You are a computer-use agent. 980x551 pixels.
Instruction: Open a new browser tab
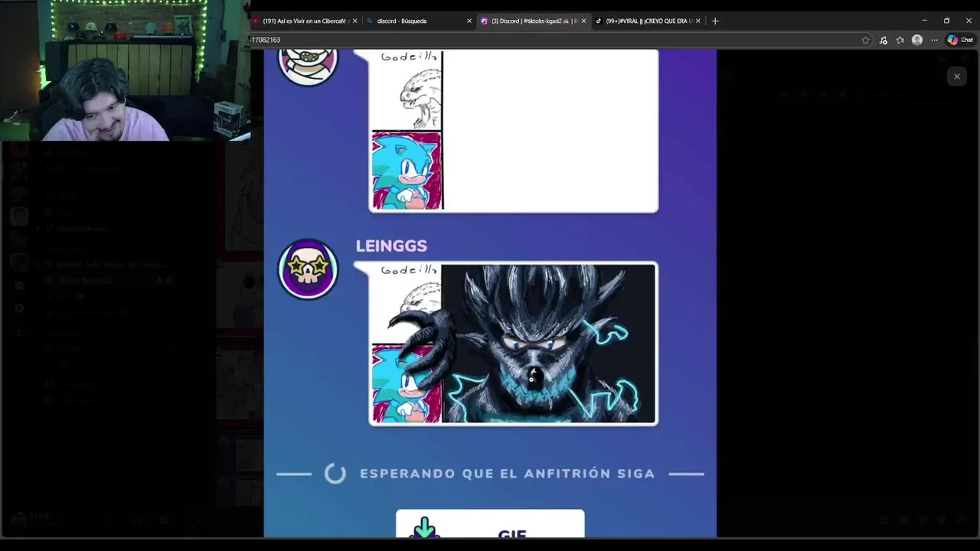715,21
